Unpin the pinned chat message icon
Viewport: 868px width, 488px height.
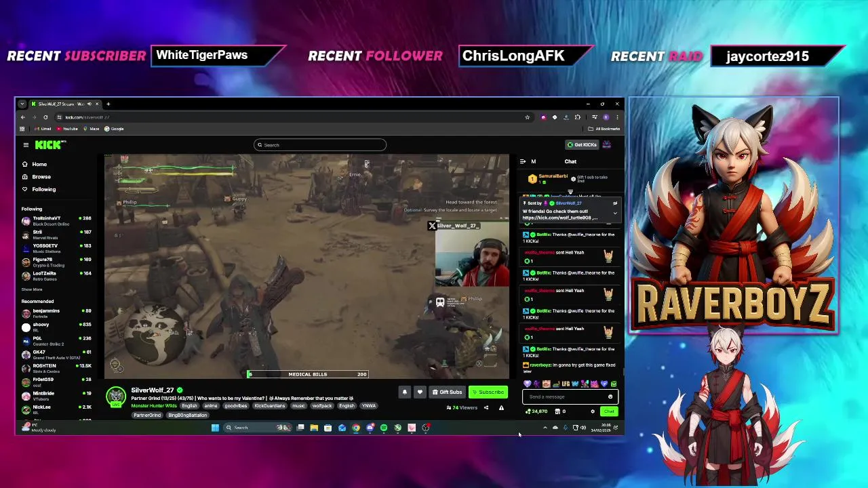click(x=615, y=203)
